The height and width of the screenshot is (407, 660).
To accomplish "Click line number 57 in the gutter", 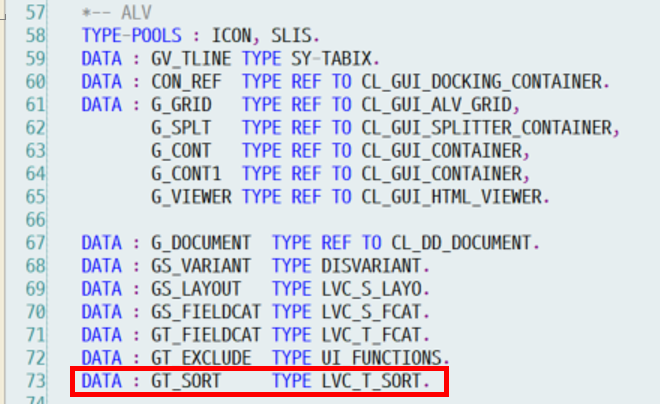I will click(35, 13).
